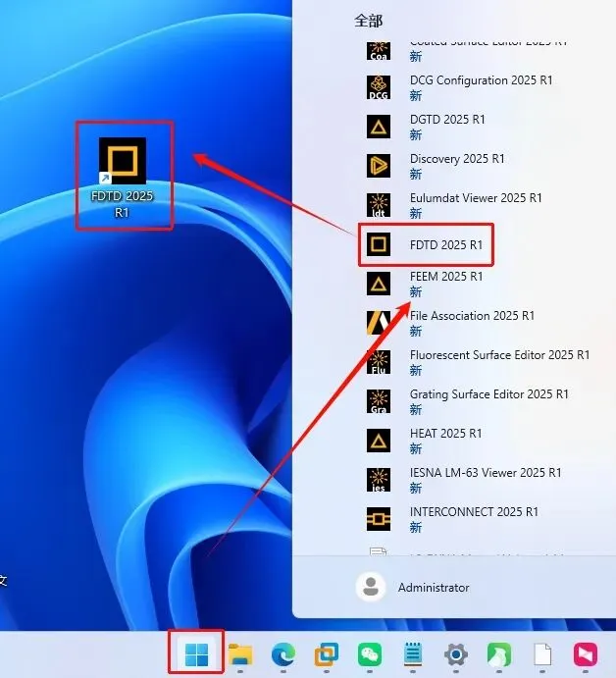616x678 pixels.
Task: Open the notepad app on the taskbar
Action: pyautogui.click(x=413, y=654)
